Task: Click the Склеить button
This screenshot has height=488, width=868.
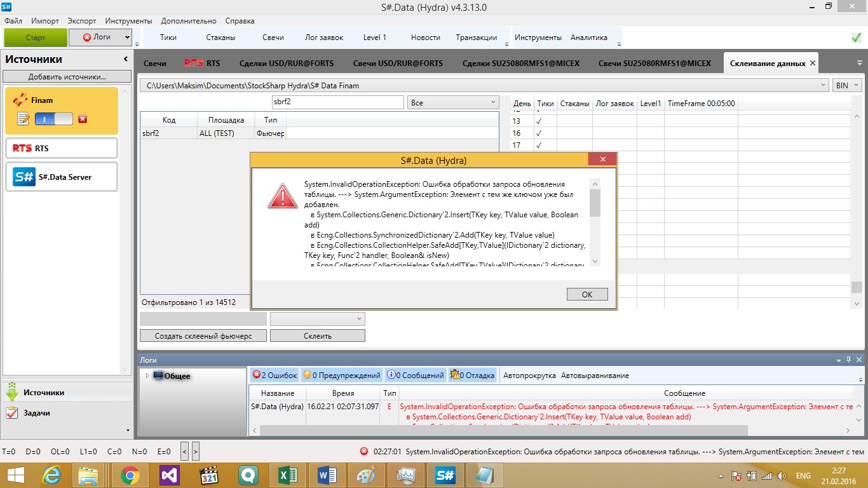Action: point(318,335)
